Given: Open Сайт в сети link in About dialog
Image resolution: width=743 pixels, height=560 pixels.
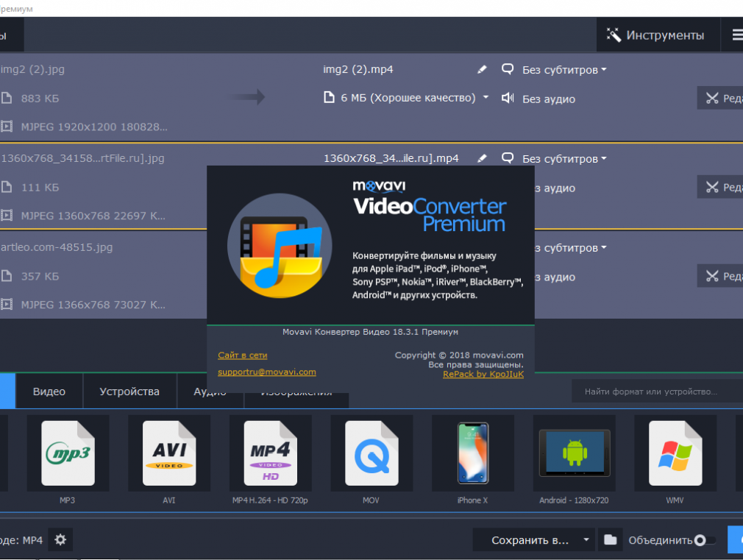Looking at the screenshot, I should pyautogui.click(x=242, y=355).
